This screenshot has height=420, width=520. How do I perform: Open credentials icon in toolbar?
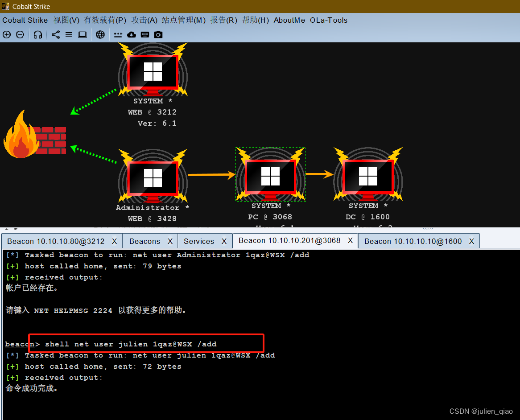pyautogui.click(x=118, y=35)
